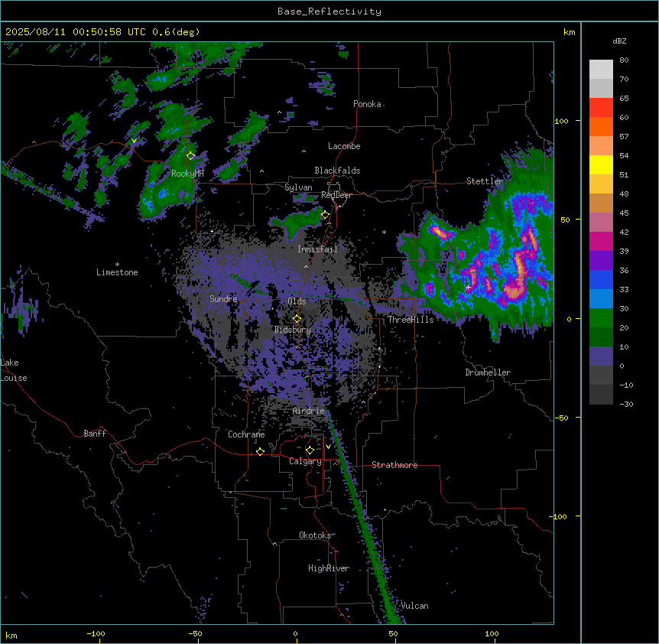
Task: Click the yellow diamond marker below Cochrane
Action: (260, 451)
